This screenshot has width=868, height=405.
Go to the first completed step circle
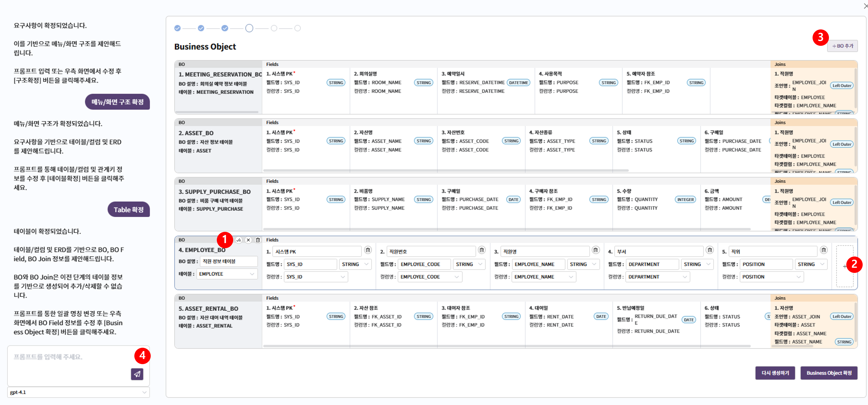tap(178, 28)
